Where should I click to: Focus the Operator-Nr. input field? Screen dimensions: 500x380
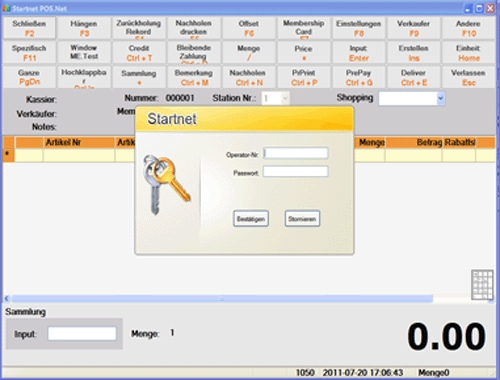(x=296, y=153)
